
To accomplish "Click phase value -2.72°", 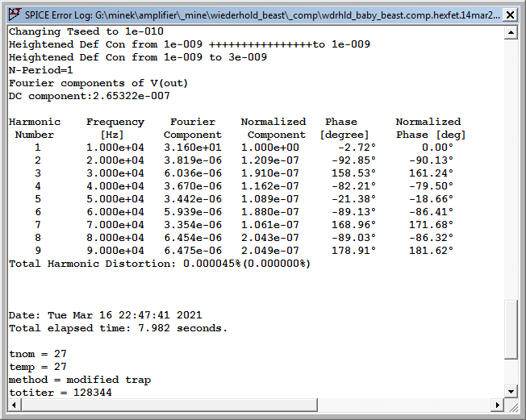I will [x=357, y=148].
